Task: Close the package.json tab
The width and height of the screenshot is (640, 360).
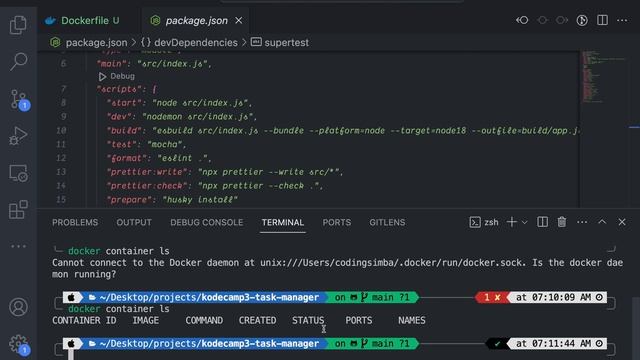Action: pos(239,20)
